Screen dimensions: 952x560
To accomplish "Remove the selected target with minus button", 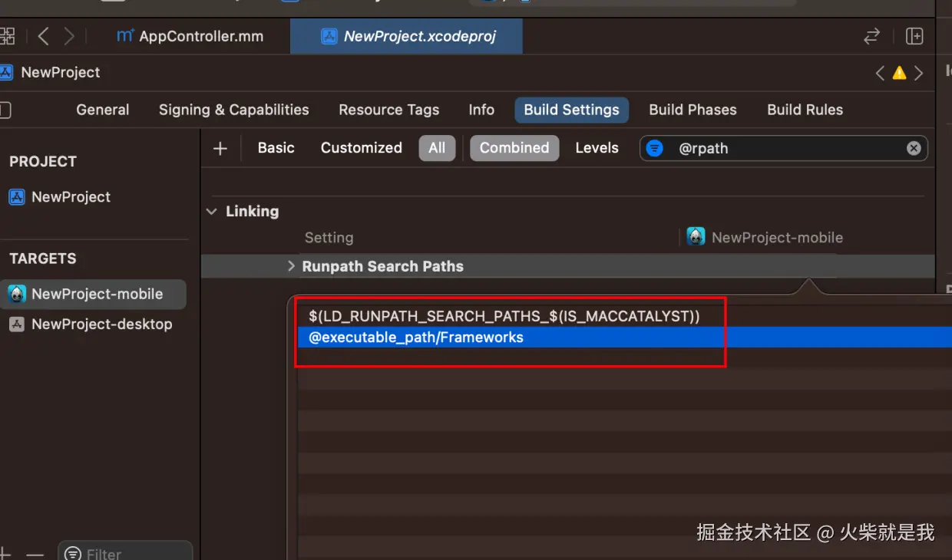I will click(35, 553).
